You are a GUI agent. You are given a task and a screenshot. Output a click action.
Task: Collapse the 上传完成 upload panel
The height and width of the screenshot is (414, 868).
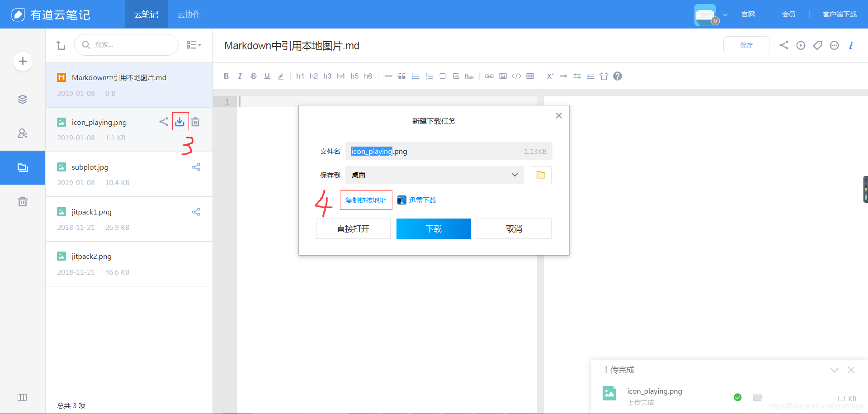point(834,370)
